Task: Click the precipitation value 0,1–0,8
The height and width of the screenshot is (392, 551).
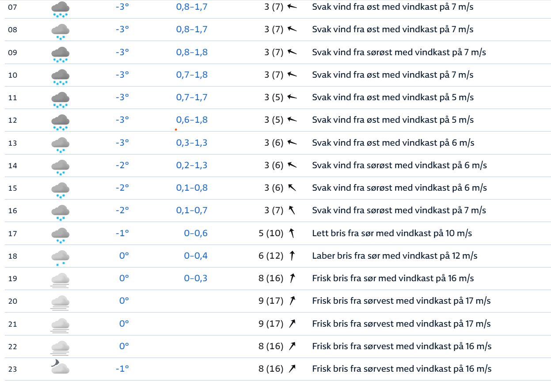Action: coord(192,188)
